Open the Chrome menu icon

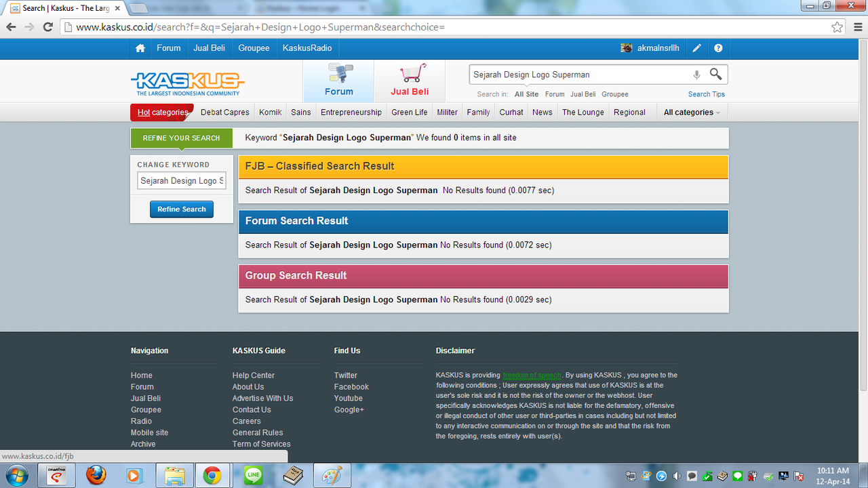click(856, 27)
